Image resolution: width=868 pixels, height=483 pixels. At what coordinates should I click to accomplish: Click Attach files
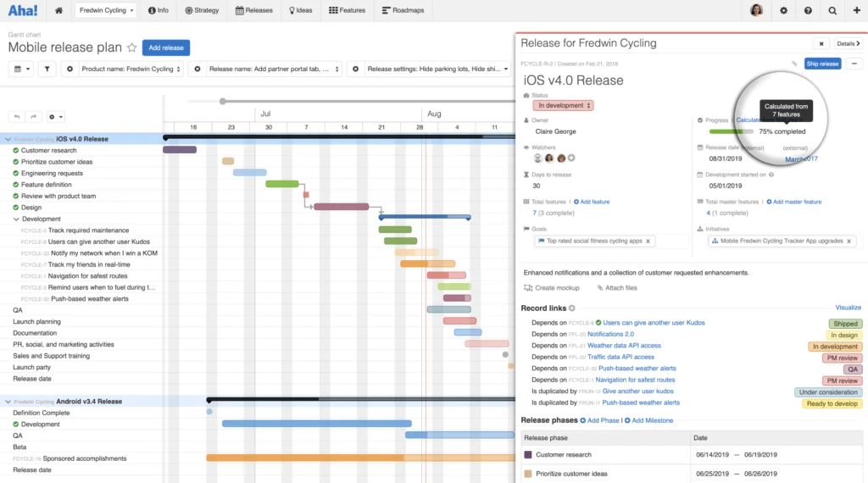[x=617, y=288]
